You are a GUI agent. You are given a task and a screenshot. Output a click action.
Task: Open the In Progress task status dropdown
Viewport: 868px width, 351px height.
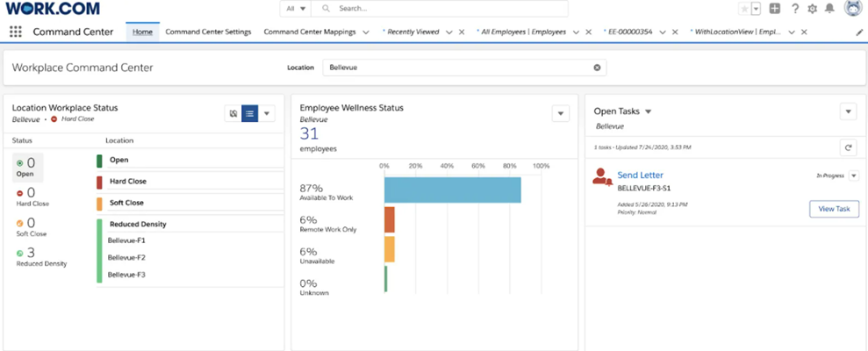point(853,175)
